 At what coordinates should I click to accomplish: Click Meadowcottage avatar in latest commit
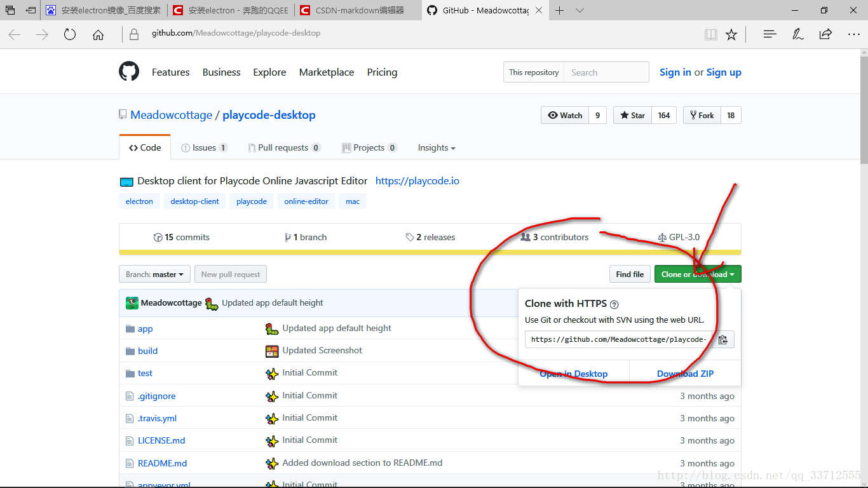(x=132, y=303)
